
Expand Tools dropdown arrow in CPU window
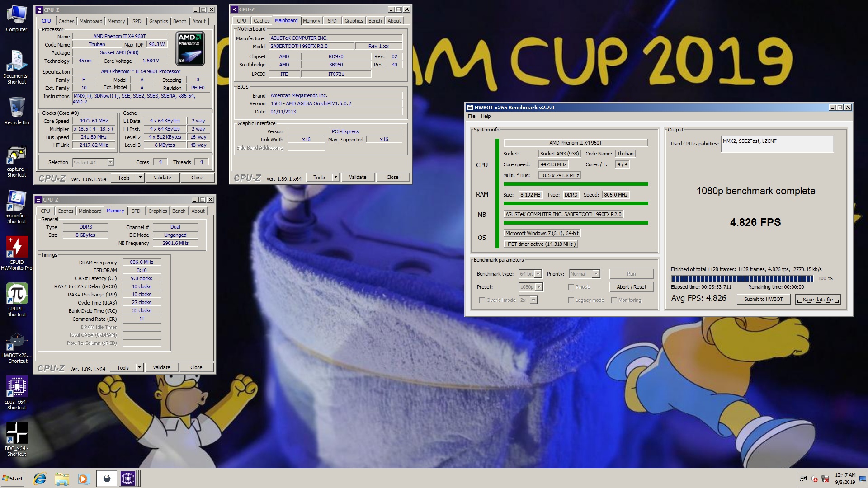tap(140, 178)
